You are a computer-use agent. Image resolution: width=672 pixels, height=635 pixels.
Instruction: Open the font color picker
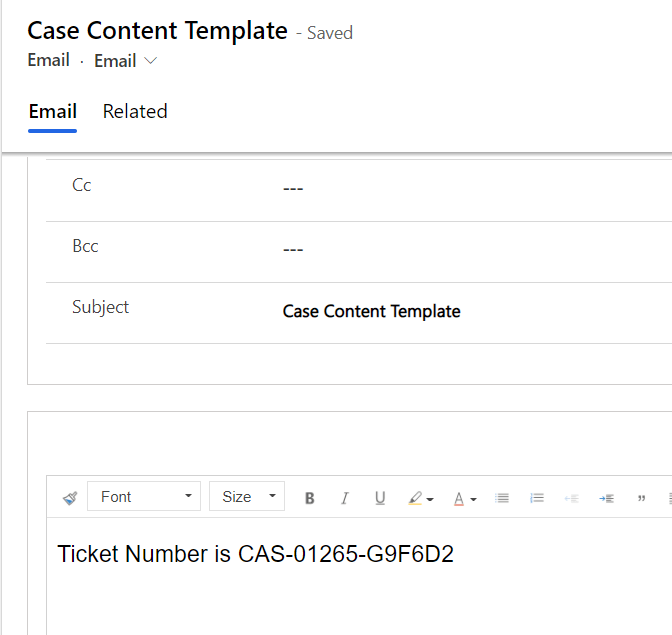(x=465, y=498)
